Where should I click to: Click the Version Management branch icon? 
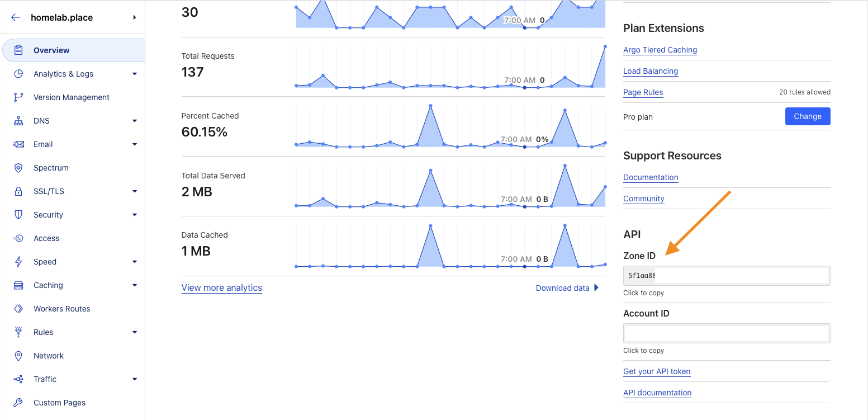[x=18, y=97]
